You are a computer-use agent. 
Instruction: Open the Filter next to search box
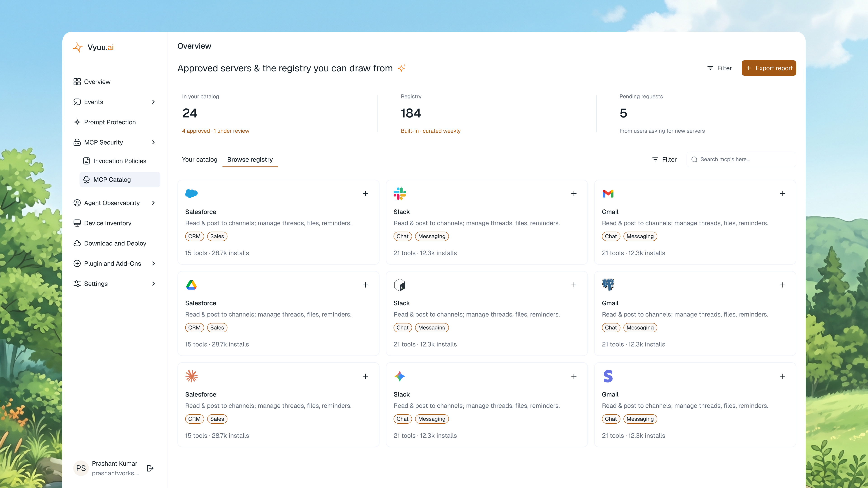(x=665, y=159)
